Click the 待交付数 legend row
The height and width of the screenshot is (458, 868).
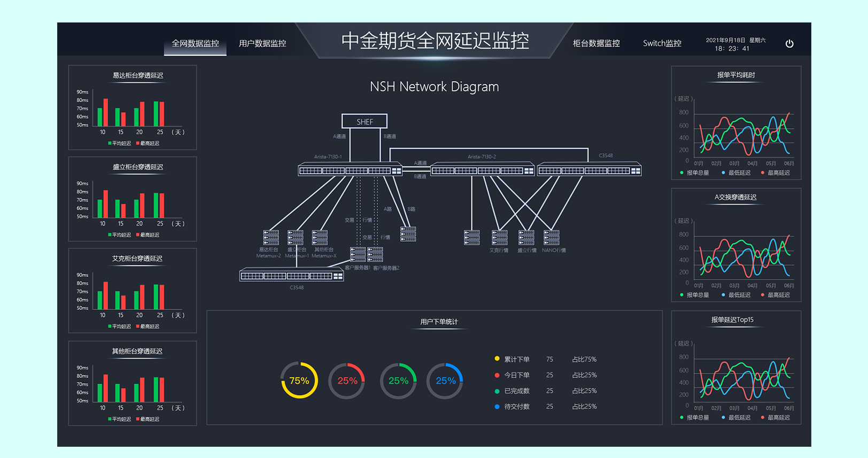(x=546, y=406)
